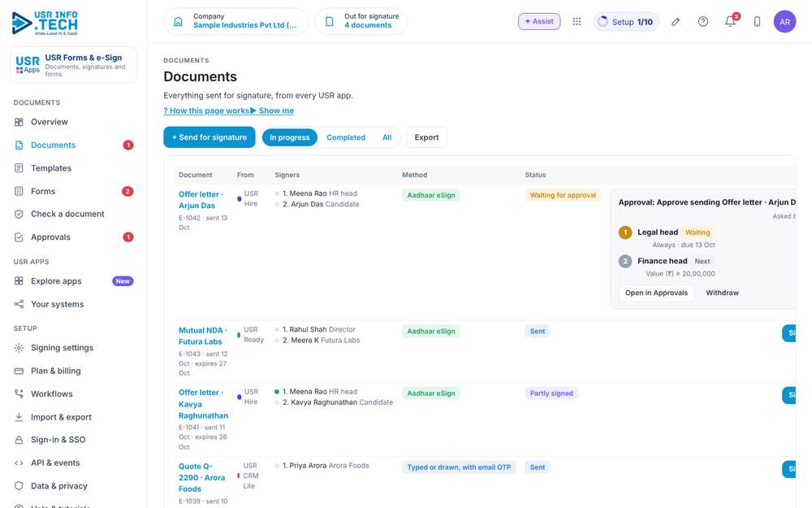Image resolution: width=812 pixels, height=508 pixels.
Task: Click the Import & export download icon
Action: [x=19, y=417]
